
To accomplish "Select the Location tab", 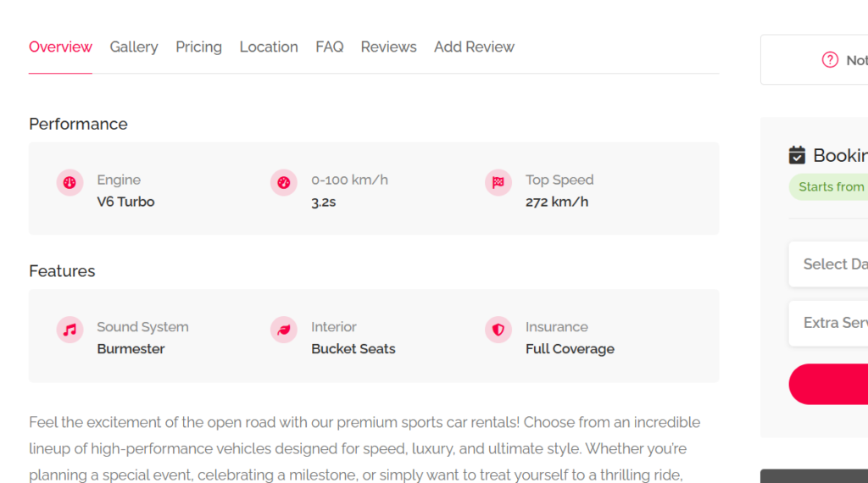I will [269, 47].
